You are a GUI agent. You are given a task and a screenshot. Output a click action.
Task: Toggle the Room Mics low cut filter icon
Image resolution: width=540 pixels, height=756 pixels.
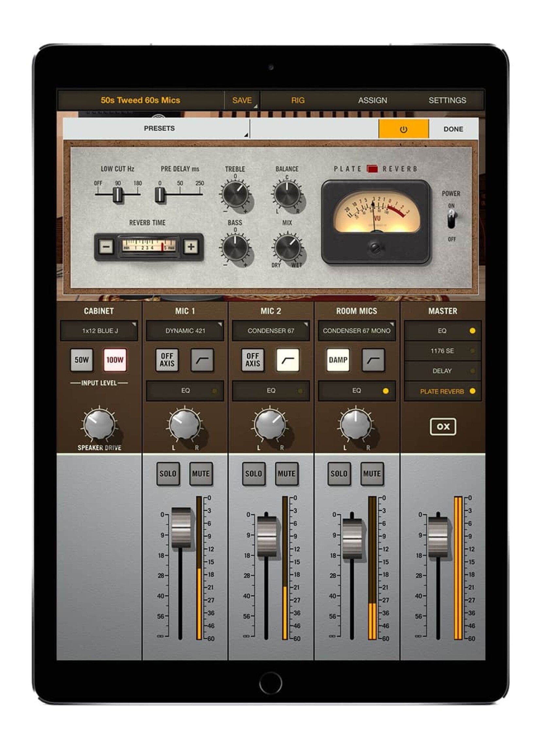[x=373, y=360]
